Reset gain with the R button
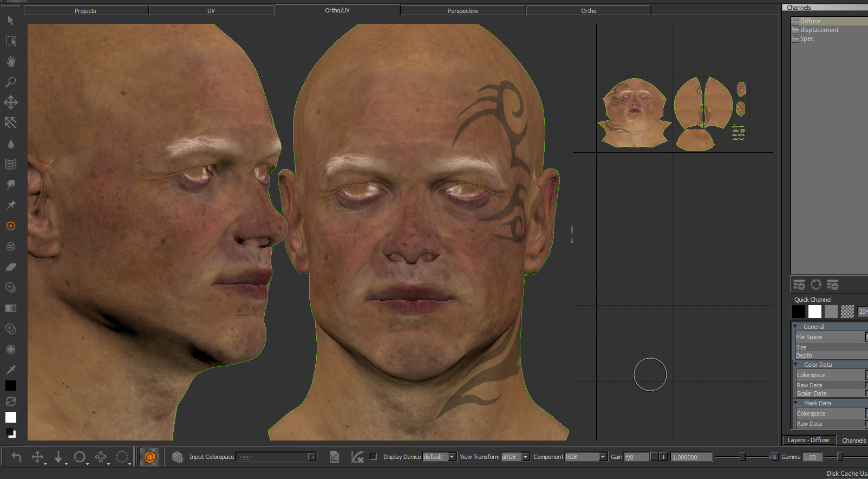This screenshot has height=479, width=868. pos(774,457)
